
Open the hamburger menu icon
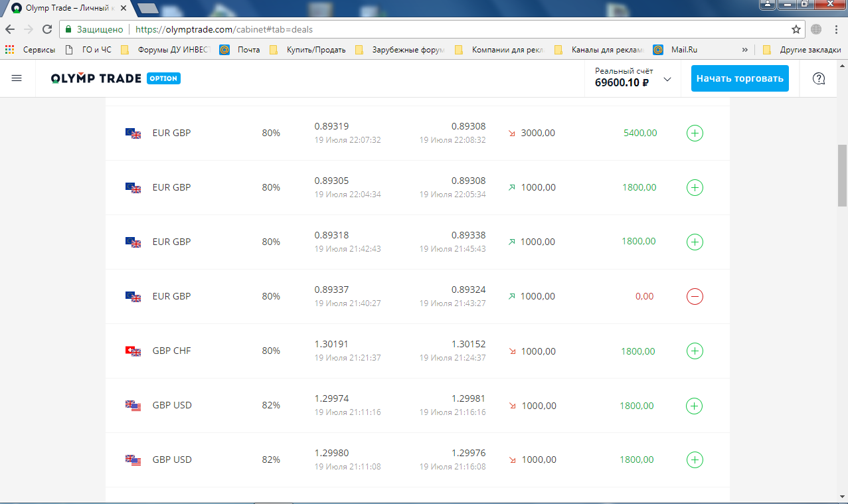point(17,78)
